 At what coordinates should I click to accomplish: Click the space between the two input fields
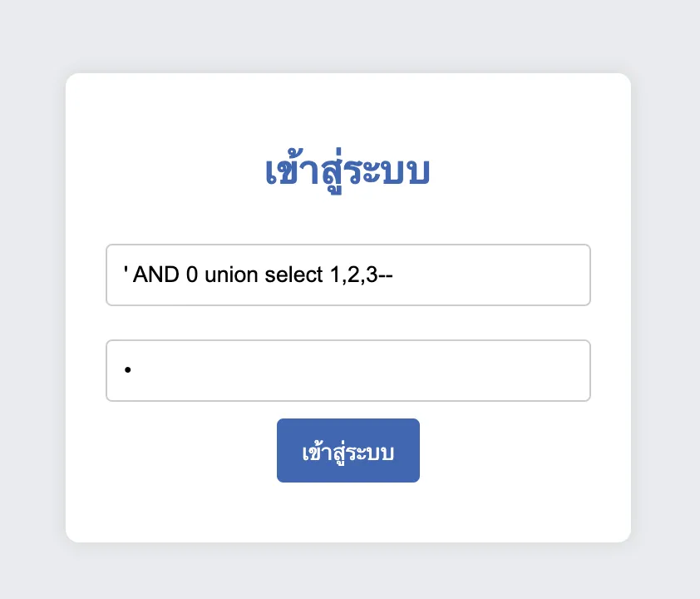point(348,323)
